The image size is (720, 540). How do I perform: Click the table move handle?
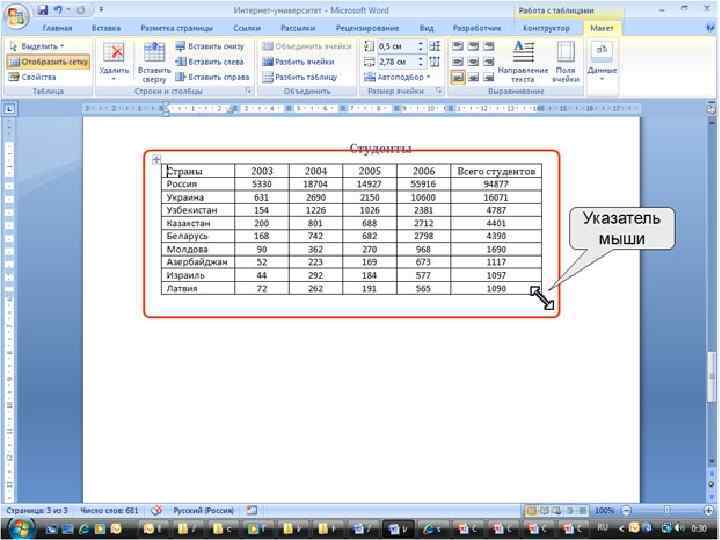(x=156, y=160)
